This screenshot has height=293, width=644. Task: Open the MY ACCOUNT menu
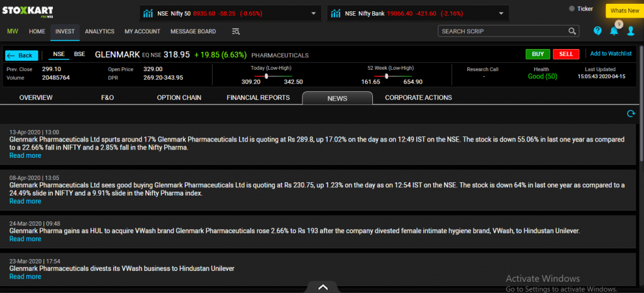[143, 31]
